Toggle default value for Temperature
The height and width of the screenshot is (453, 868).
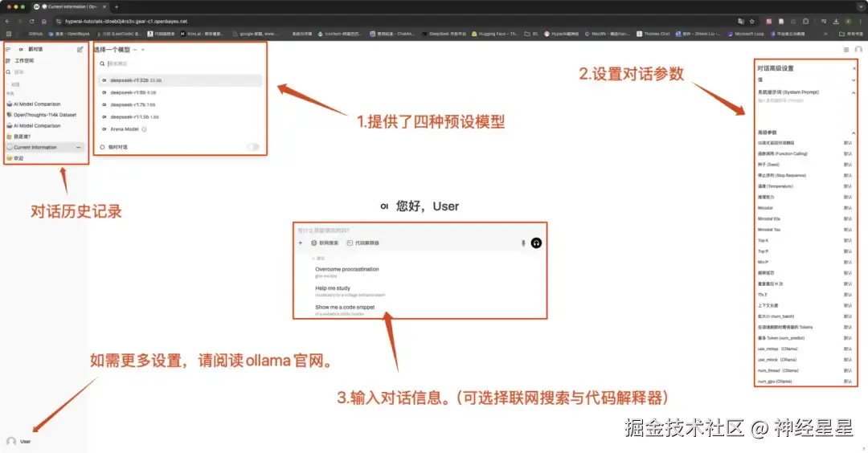click(x=848, y=186)
